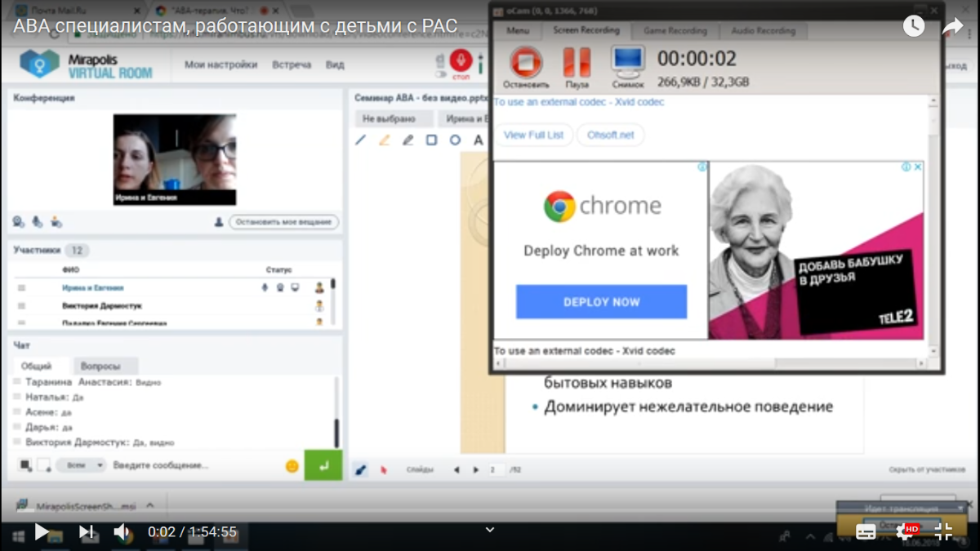Switch to Game Recording tab
This screenshot has width=980, height=551.
(x=675, y=30)
